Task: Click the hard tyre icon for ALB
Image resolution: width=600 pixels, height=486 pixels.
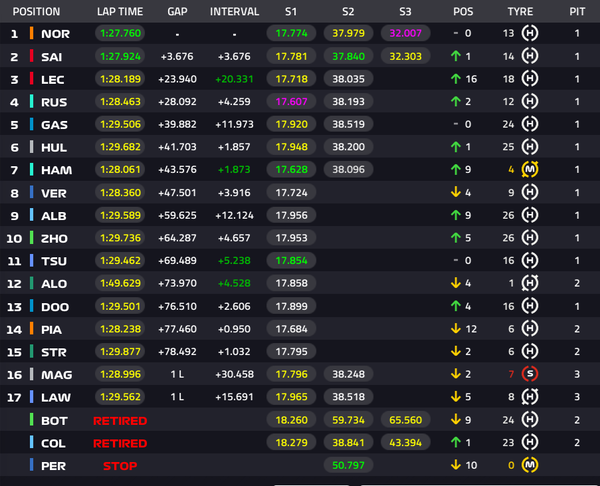Action: 530,215
